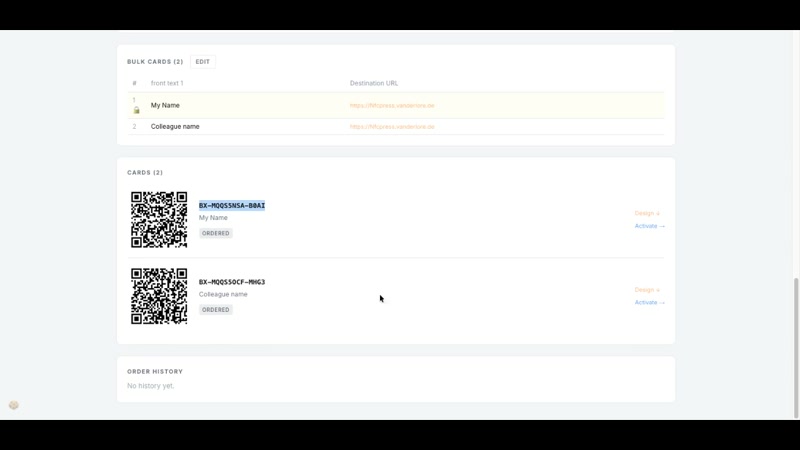Click the QR code for BX-MQQS5OCF-MHG3
Viewport: 800px width, 450px height.
(159, 296)
